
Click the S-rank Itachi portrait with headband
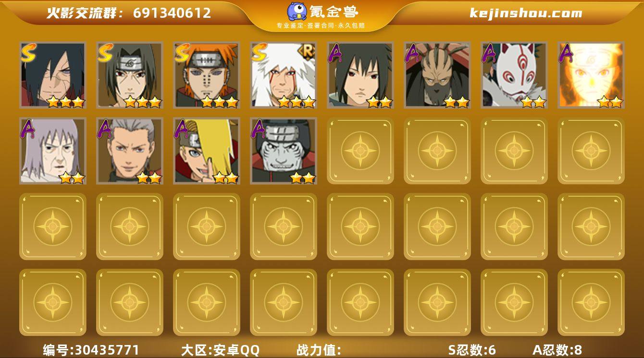click(130, 74)
